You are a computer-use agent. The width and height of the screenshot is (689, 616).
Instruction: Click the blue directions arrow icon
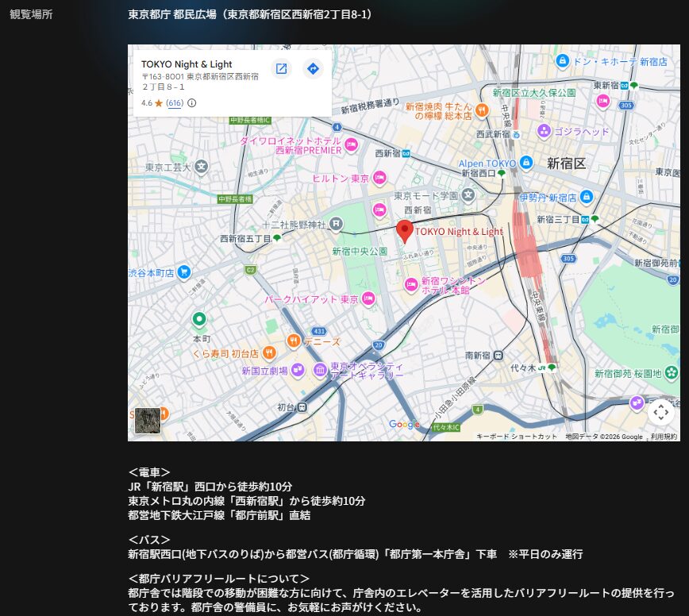[x=313, y=69]
